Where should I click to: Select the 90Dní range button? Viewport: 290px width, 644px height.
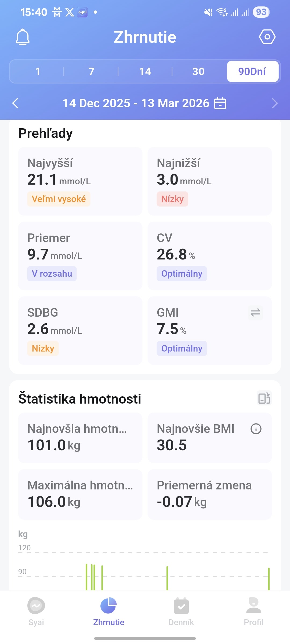coord(252,72)
